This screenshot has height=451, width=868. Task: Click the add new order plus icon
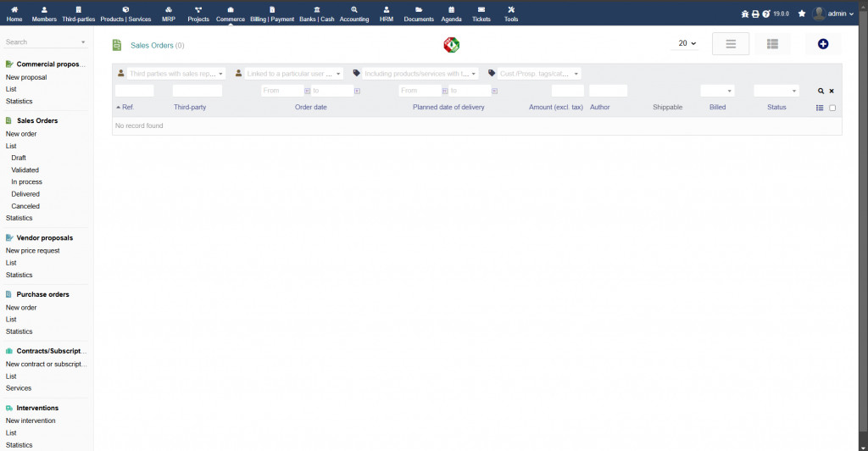click(823, 44)
